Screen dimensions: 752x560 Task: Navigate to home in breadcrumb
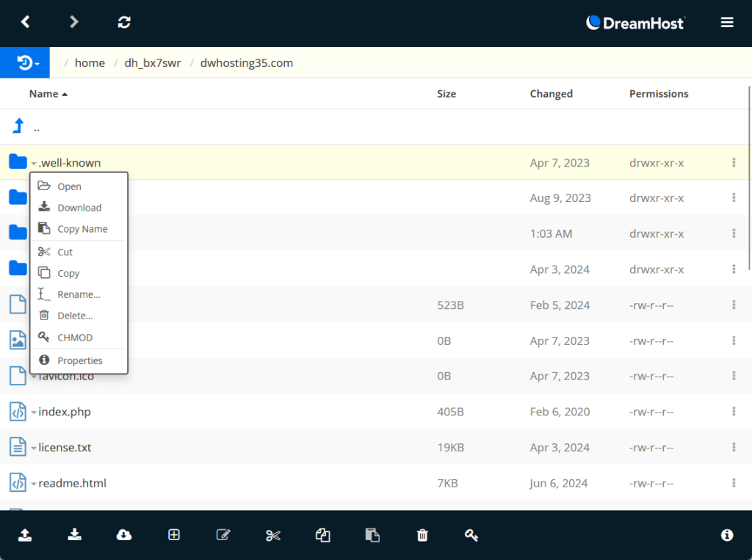(90, 63)
